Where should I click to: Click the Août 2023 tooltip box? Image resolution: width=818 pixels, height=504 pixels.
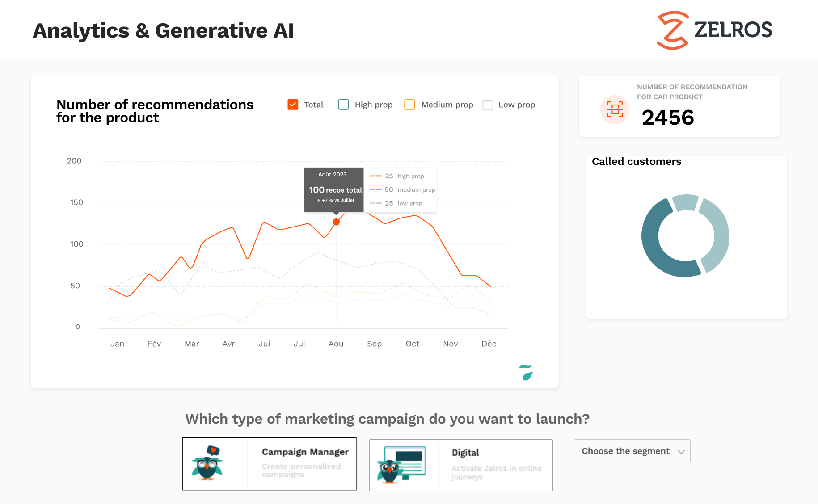pos(334,189)
